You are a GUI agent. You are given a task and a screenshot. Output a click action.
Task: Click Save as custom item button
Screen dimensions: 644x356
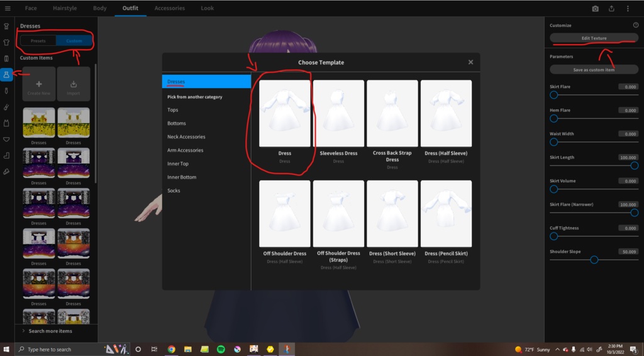pos(594,69)
